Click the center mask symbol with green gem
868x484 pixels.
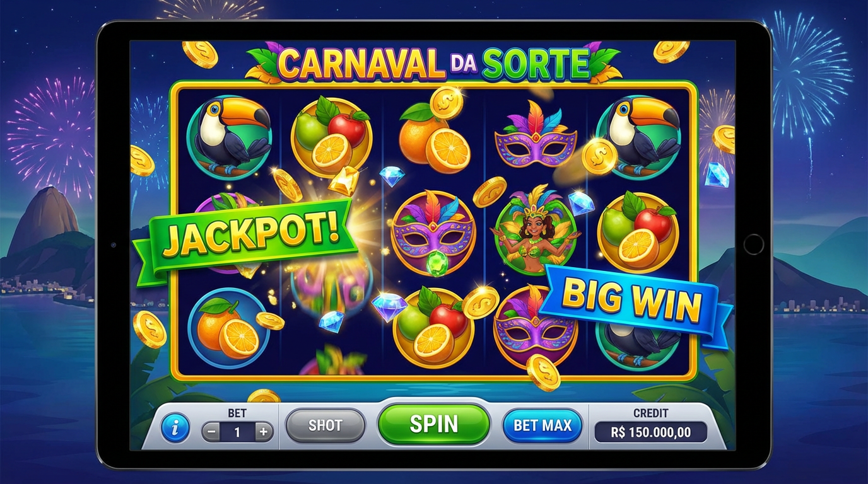pos(433,233)
